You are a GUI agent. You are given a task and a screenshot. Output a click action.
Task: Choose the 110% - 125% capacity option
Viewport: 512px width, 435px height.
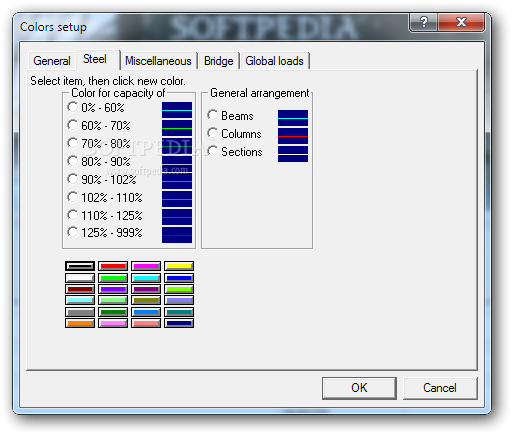click(x=72, y=215)
